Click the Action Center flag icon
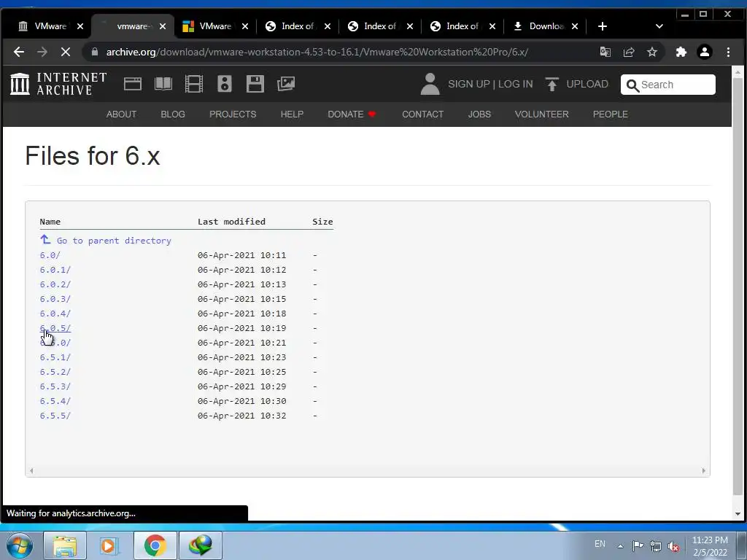Viewport: 747px width, 560px height. [638, 545]
